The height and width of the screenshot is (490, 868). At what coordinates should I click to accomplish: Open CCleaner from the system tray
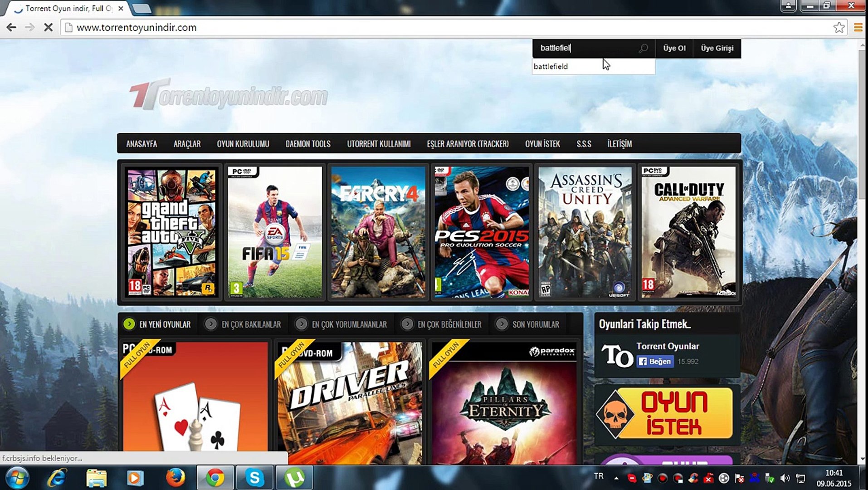[693, 478]
